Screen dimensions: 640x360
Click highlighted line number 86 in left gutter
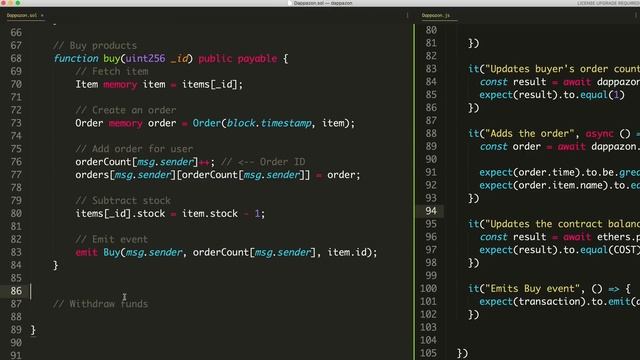coord(16,291)
